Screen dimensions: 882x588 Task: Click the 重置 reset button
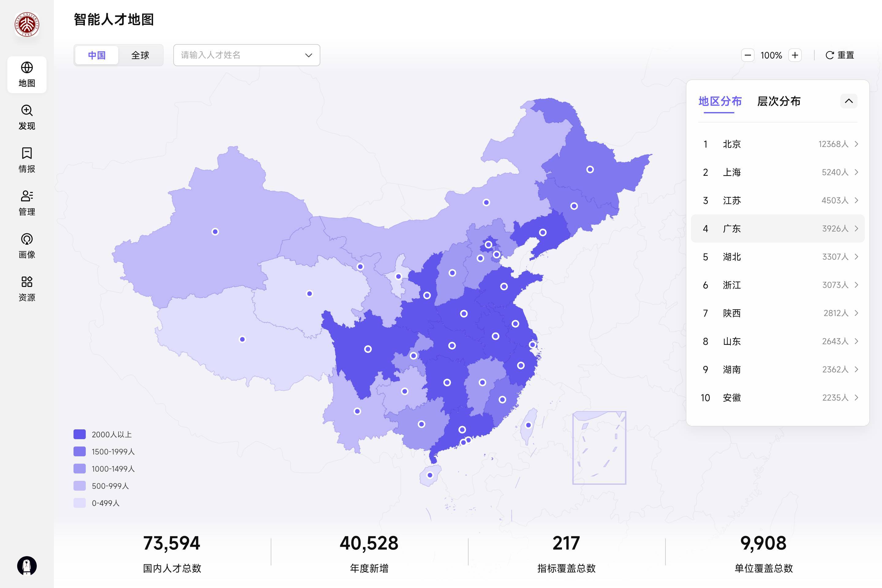pos(840,55)
